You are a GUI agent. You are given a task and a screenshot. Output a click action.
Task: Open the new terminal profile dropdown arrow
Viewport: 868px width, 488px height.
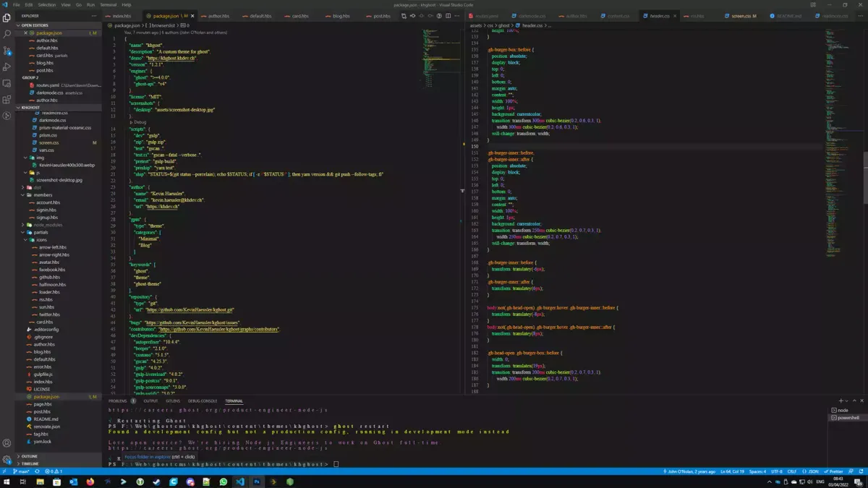coord(846,401)
